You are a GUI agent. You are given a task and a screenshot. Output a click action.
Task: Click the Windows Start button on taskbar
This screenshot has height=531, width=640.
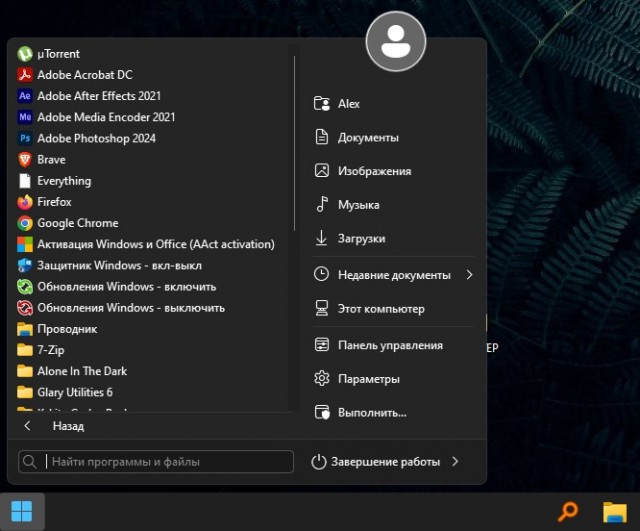22,511
